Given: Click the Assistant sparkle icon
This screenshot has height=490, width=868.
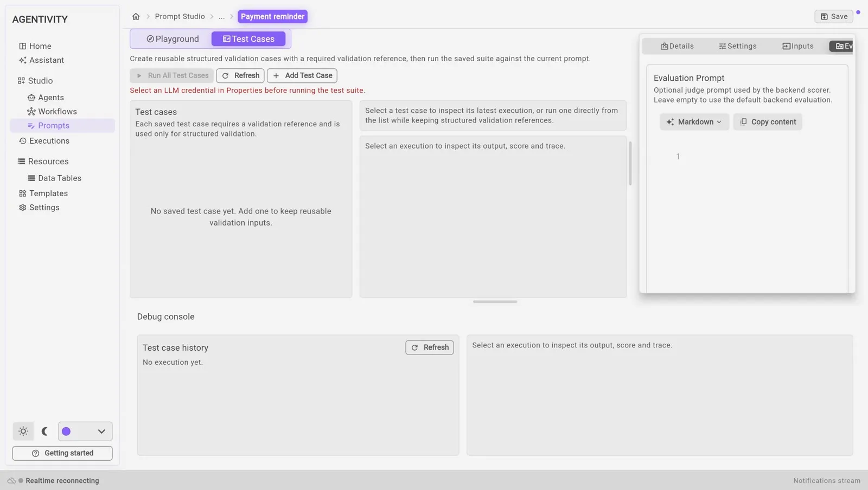Looking at the screenshot, I should coord(22,60).
